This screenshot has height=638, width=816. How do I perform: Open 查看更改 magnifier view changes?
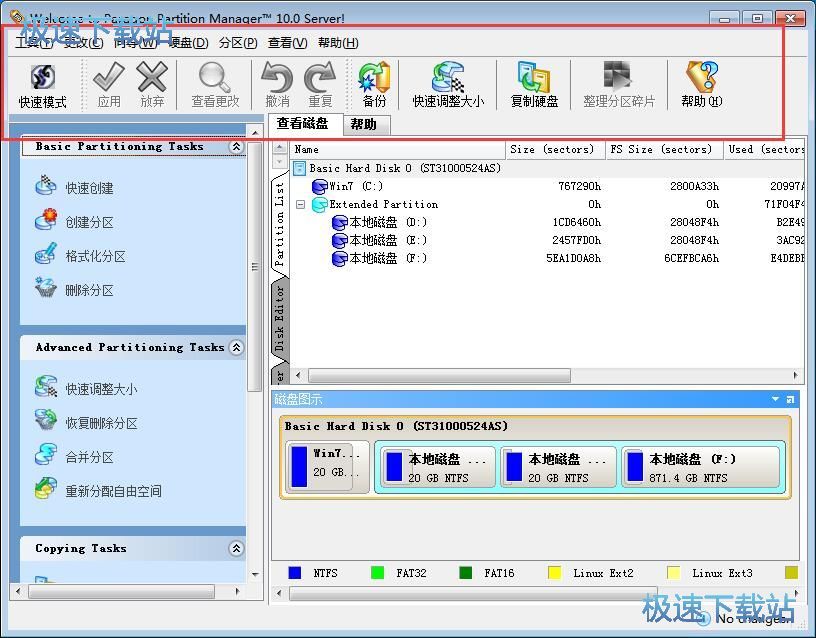[x=215, y=85]
